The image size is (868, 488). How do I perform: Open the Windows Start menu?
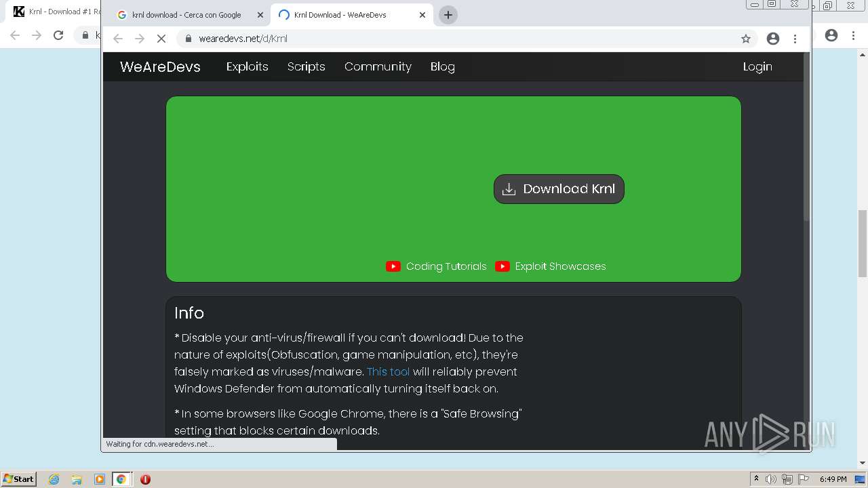tap(18, 479)
